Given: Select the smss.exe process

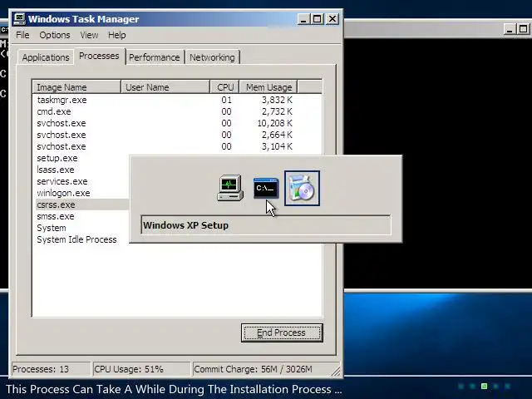Looking at the screenshot, I should [x=56, y=216].
